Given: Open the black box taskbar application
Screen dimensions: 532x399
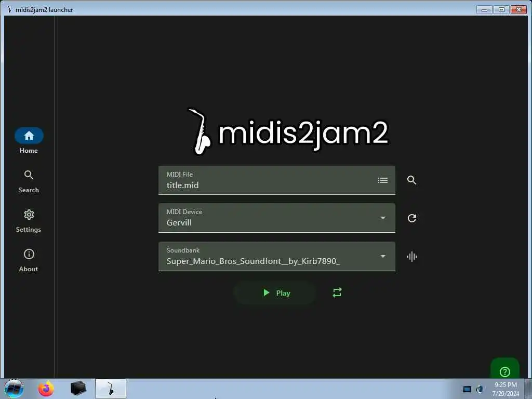Looking at the screenshot, I should point(78,389).
